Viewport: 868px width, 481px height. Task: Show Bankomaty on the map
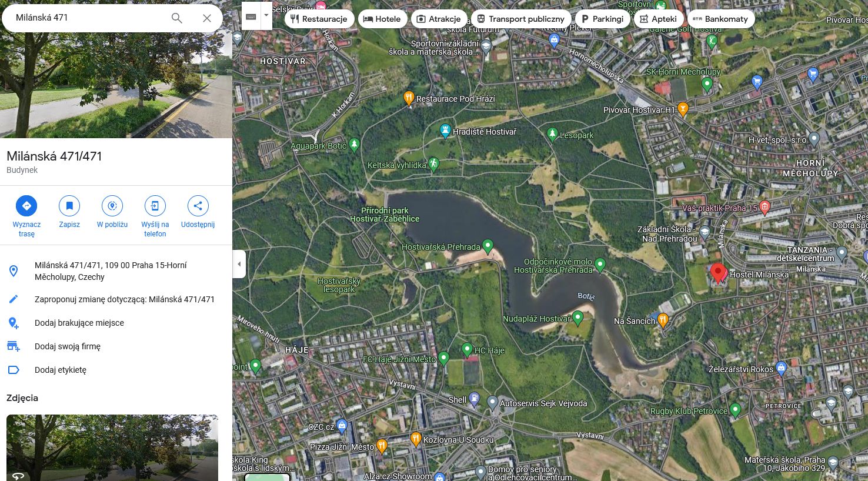pyautogui.click(x=721, y=19)
